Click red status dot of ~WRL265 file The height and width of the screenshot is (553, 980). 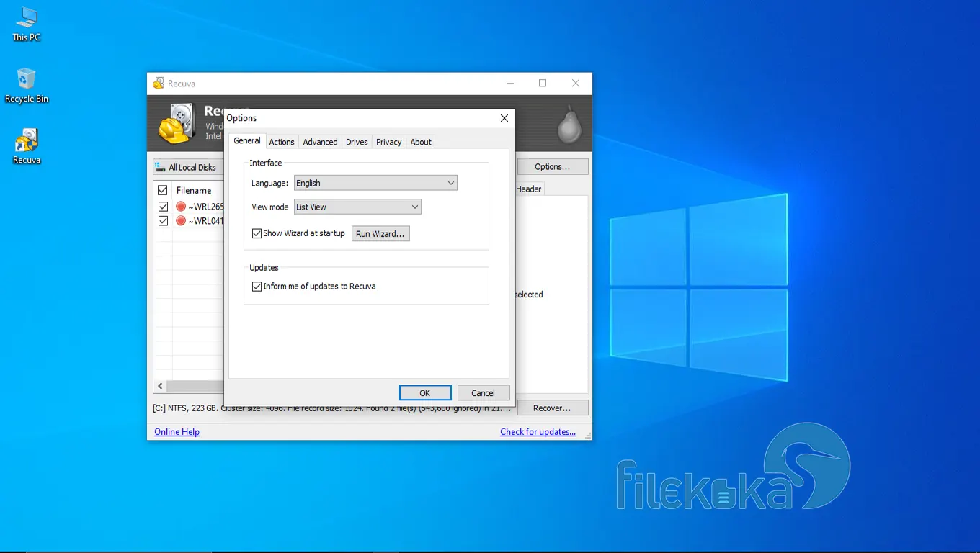[x=181, y=207]
